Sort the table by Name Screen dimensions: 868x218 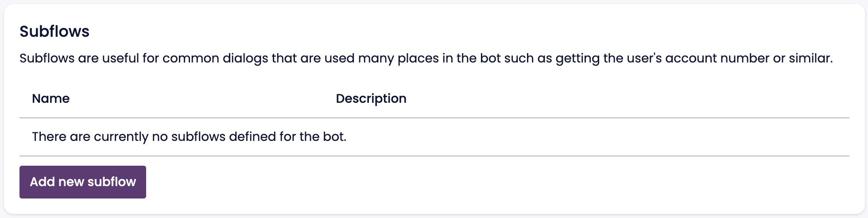pyautogui.click(x=50, y=98)
